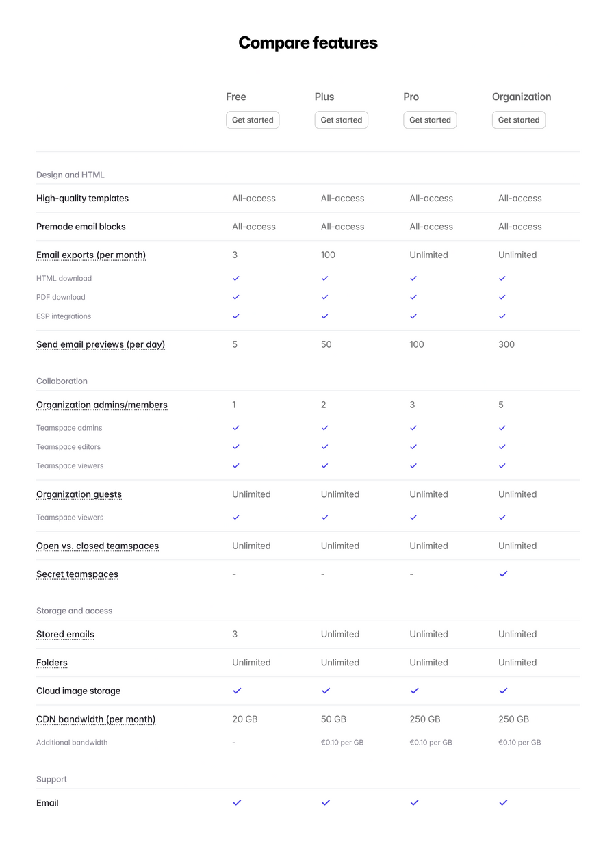Image resolution: width=616 pixels, height=842 pixels.
Task: Click the PDF download checkmark under Plus
Action: tap(324, 297)
